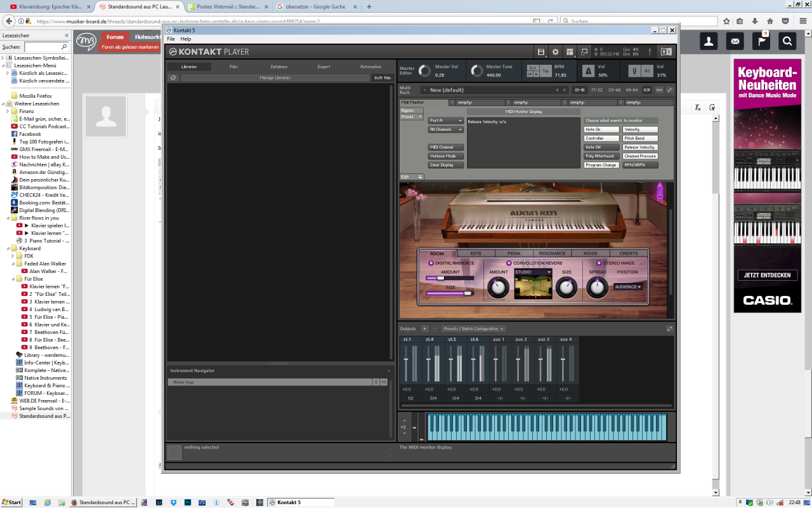
Task: Toggle Kontakt minimized view icon
Action: click(x=585, y=52)
